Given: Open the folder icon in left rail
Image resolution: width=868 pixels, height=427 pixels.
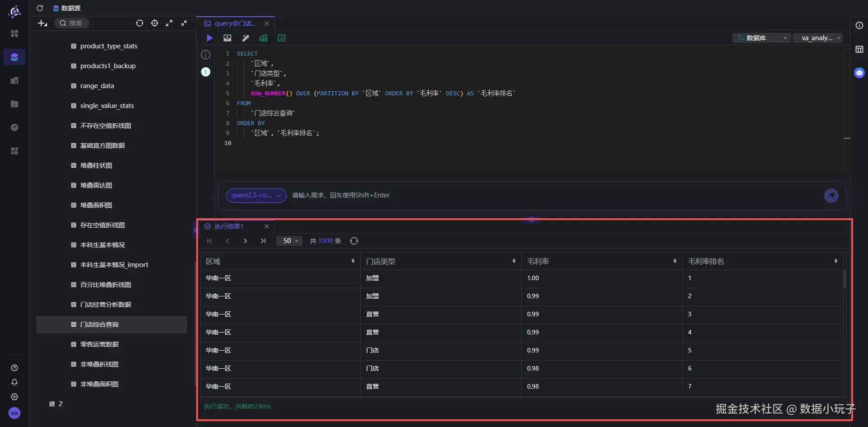Looking at the screenshot, I should coord(14,104).
